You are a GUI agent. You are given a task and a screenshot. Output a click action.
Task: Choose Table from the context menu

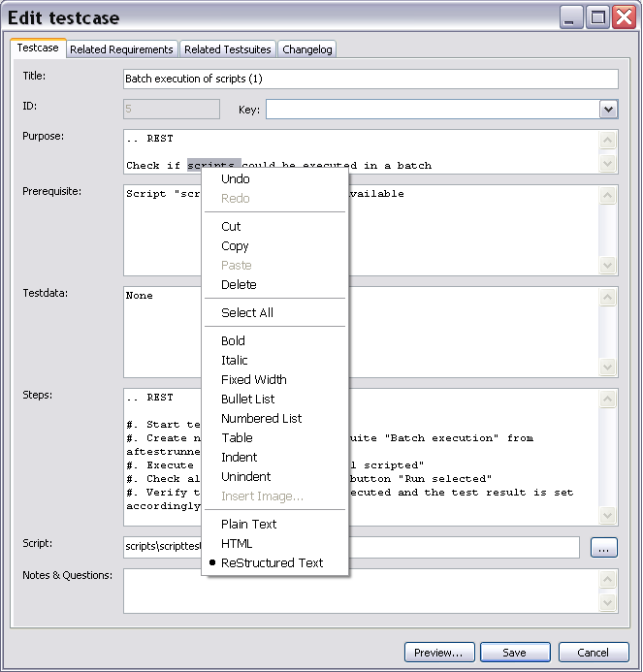274,438
